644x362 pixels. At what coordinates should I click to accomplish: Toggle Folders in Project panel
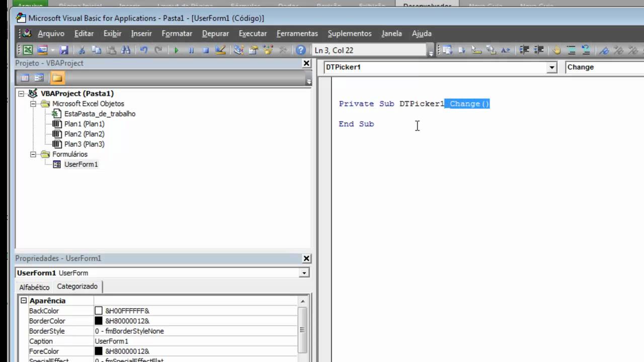57,78
